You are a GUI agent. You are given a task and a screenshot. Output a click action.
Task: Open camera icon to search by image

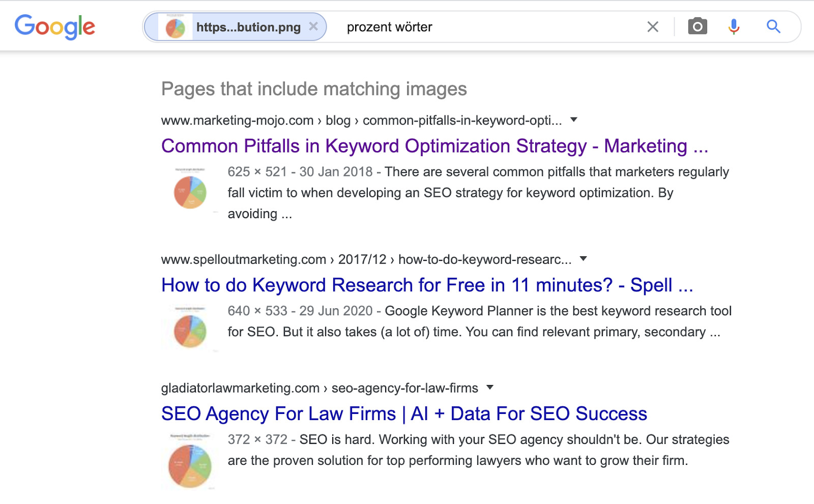click(697, 26)
